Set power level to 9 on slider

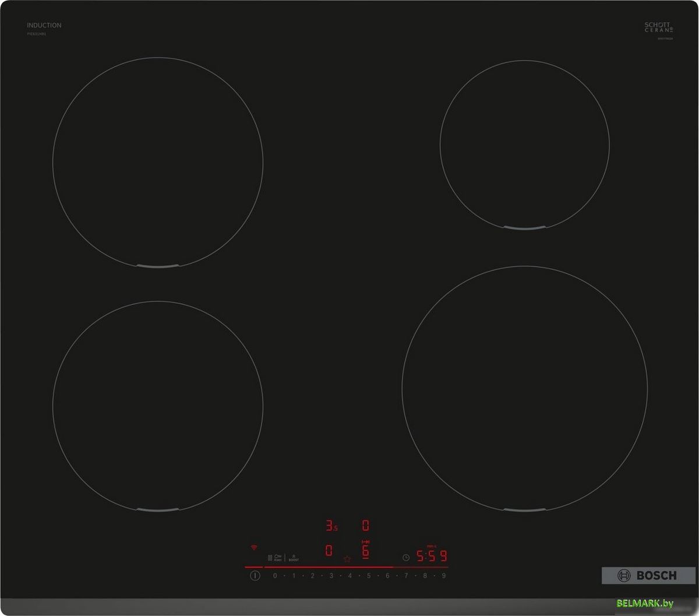coord(443,576)
